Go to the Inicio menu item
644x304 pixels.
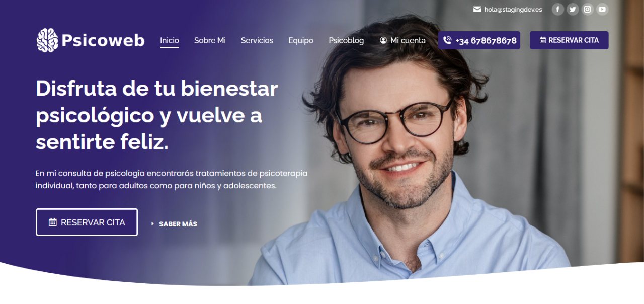[x=170, y=40]
